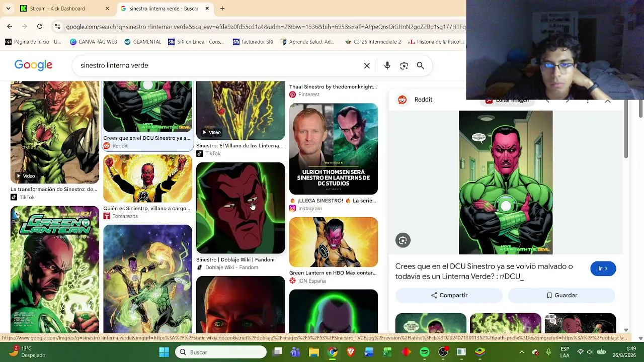Open the preview panel three-dot options menu
Image resolution: width=644 pixels, height=362 pixels.
point(588,101)
